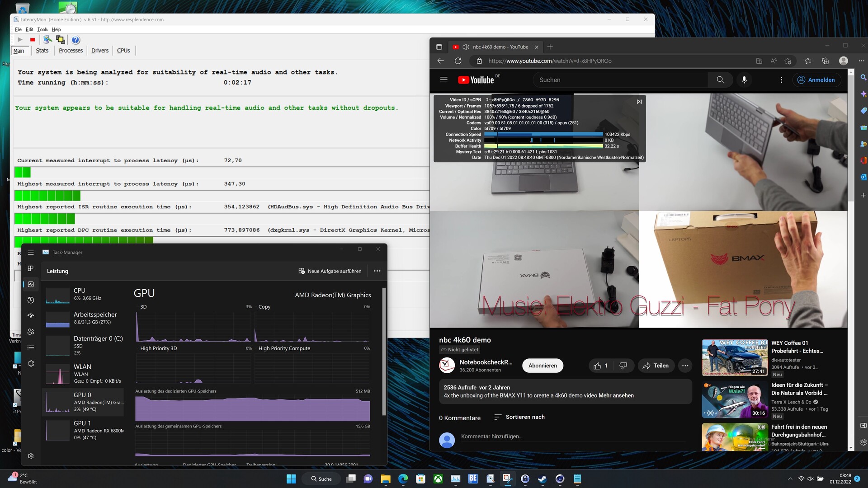Open more actions menu beside Teilen
This screenshot has width=868, height=488.
(x=685, y=366)
